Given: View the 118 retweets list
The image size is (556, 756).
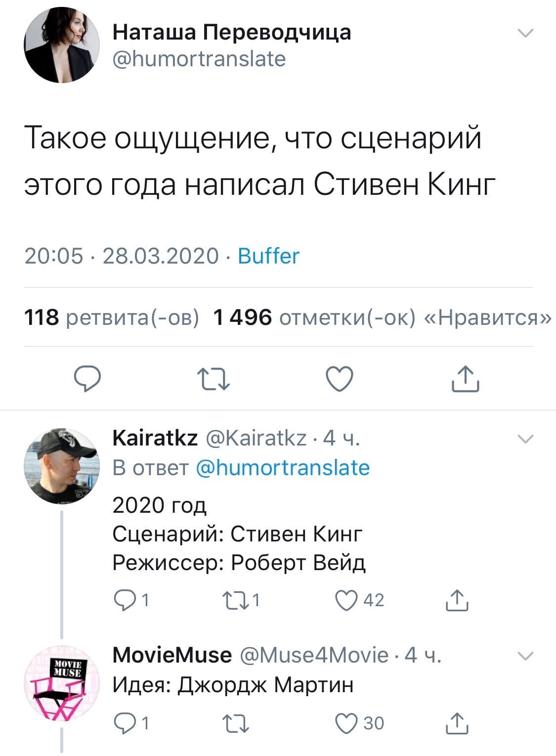Looking at the screenshot, I should pos(112,317).
